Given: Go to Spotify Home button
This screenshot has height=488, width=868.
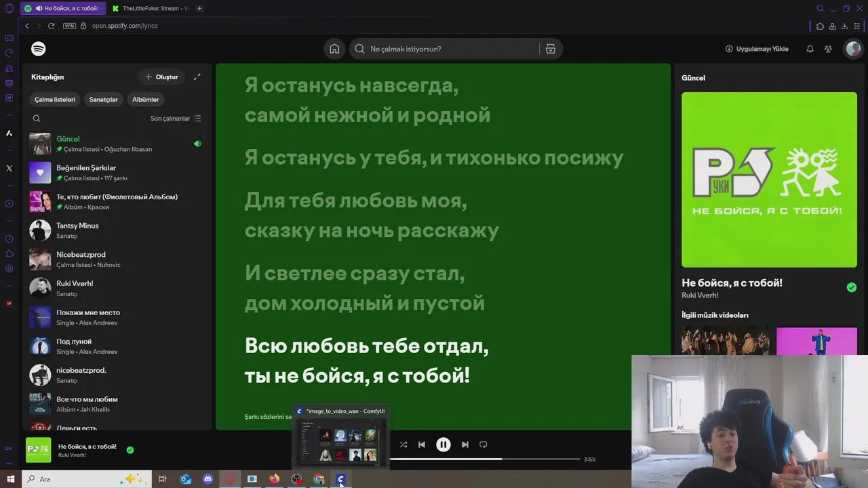Looking at the screenshot, I should (334, 49).
